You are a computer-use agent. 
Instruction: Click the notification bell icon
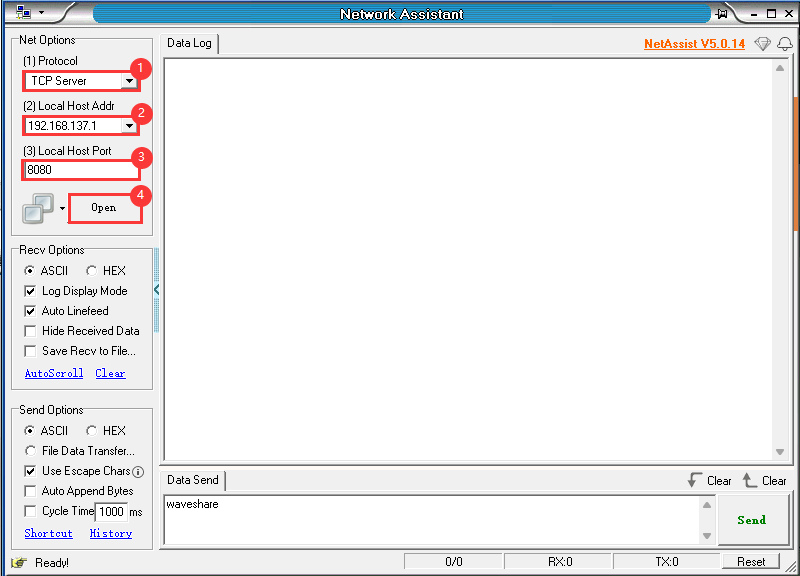785,44
